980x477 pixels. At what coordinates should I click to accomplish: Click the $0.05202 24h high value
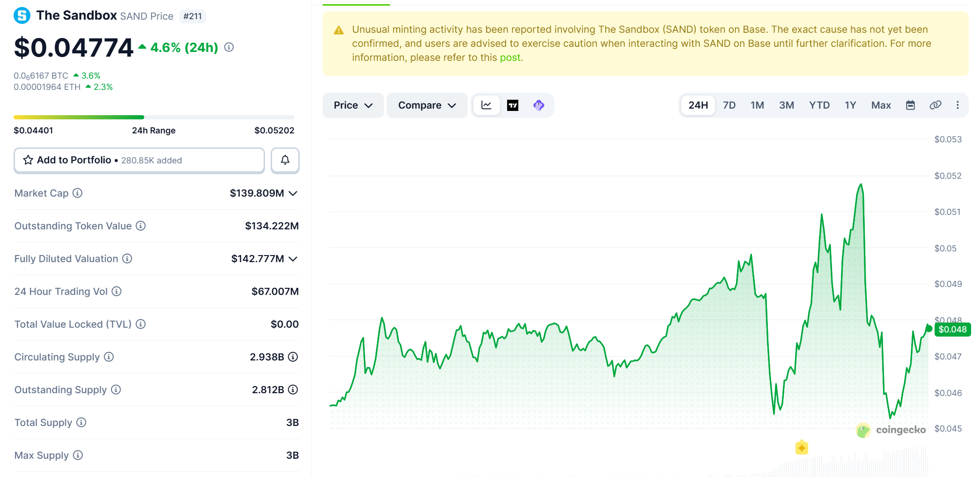coord(274,131)
